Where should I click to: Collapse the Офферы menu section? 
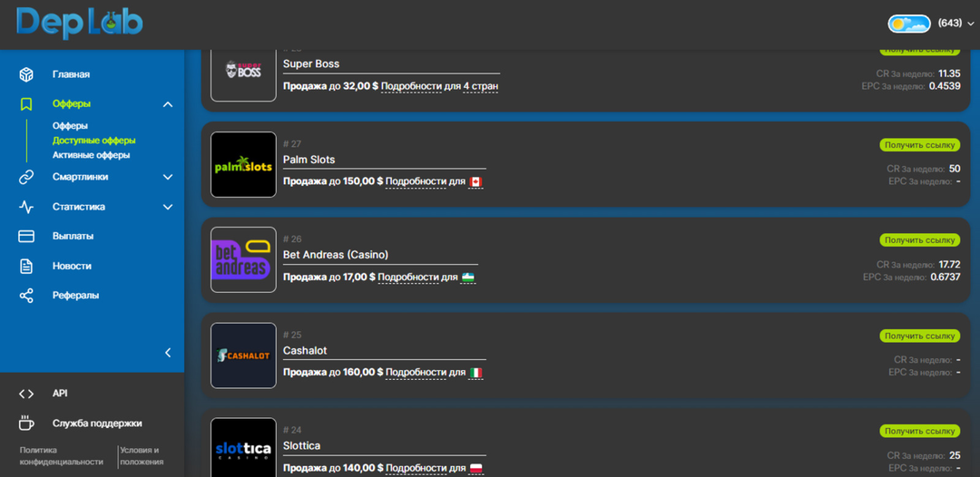point(168,104)
